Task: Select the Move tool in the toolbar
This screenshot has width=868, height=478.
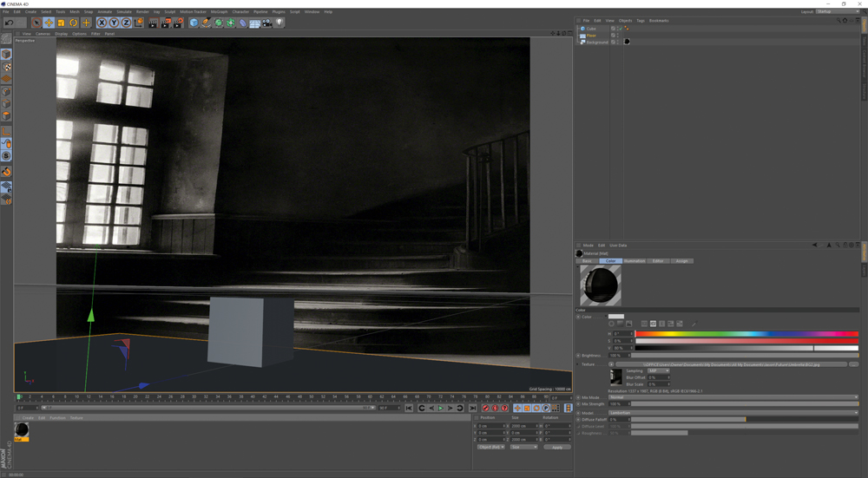Action: pos(49,23)
